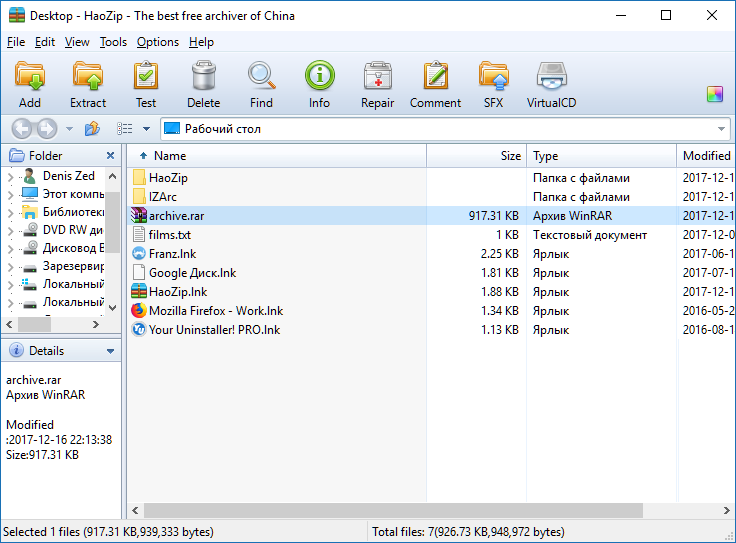Expand the Denis Zed tree node
This screenshot has width=736, height=543.
click(x=11, y=177)
